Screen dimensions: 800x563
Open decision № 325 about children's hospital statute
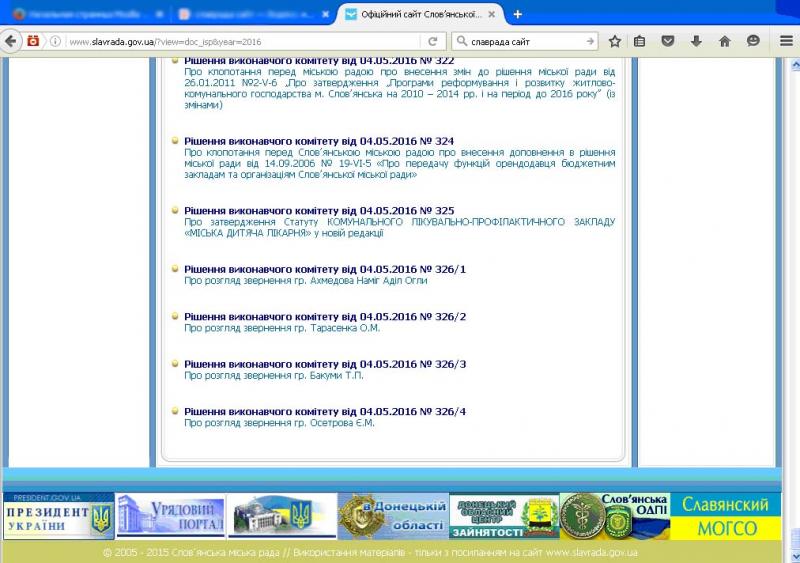click(x=319, y=211)
